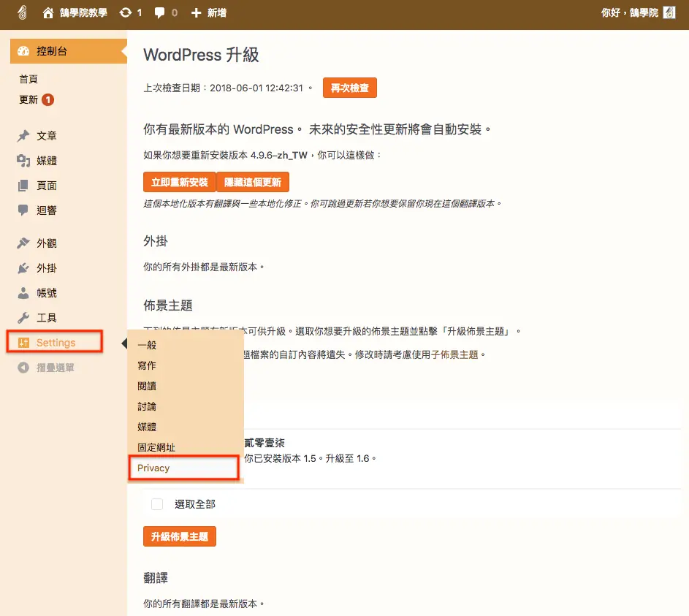
Task: Open the comments bubble icon in admin bar
Action: (159, 12)
